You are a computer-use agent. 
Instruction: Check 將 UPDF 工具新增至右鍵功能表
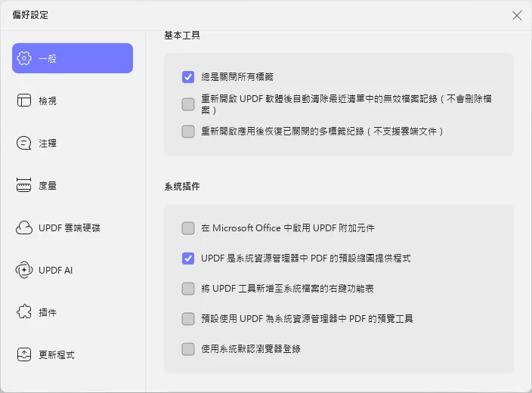click(188, 289)
